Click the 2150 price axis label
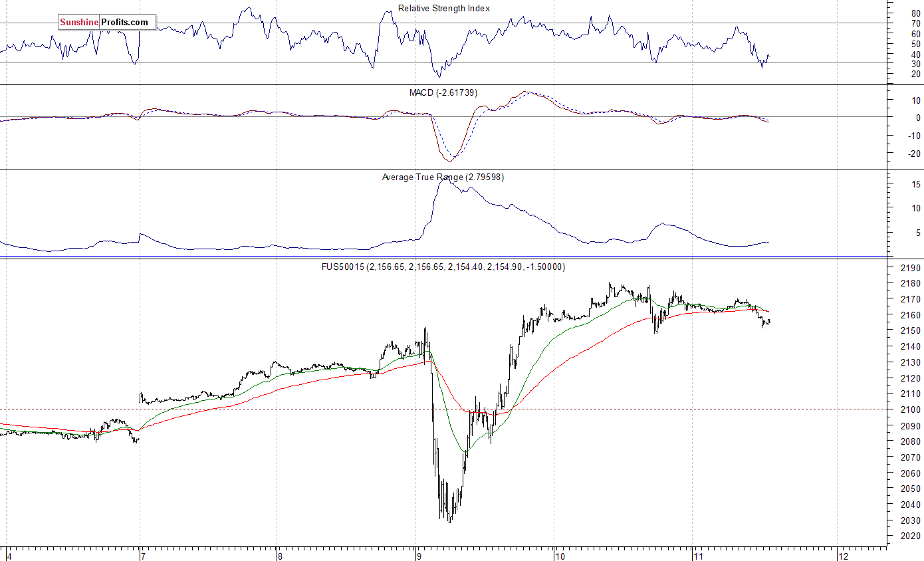The image size is (924, 561). point(911,331)
